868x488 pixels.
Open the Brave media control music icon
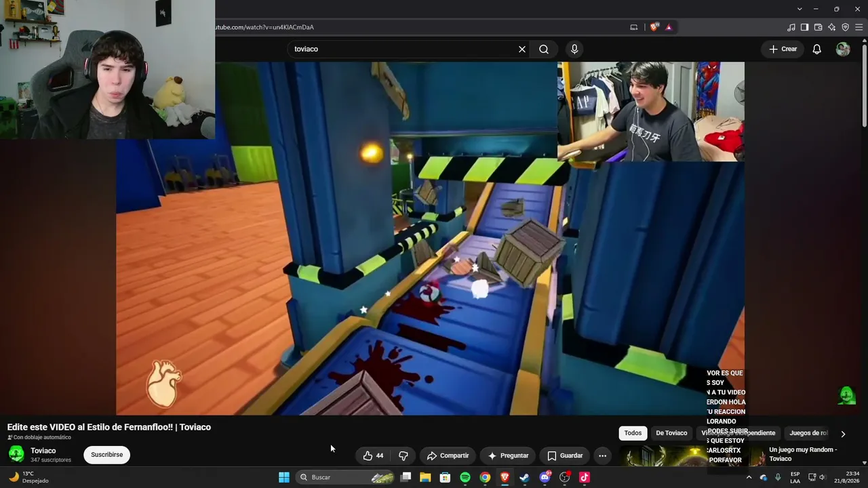click(x=791, y=27)
